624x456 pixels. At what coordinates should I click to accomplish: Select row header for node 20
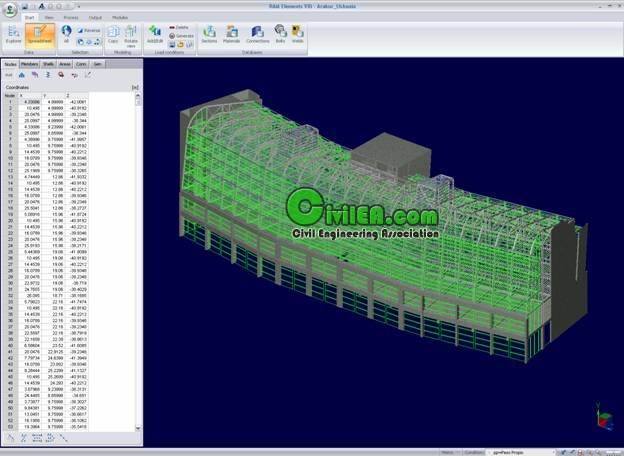[10, 220]
